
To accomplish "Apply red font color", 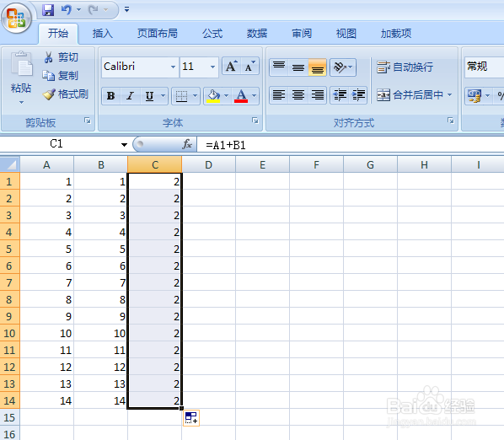I will pos(241,96).
